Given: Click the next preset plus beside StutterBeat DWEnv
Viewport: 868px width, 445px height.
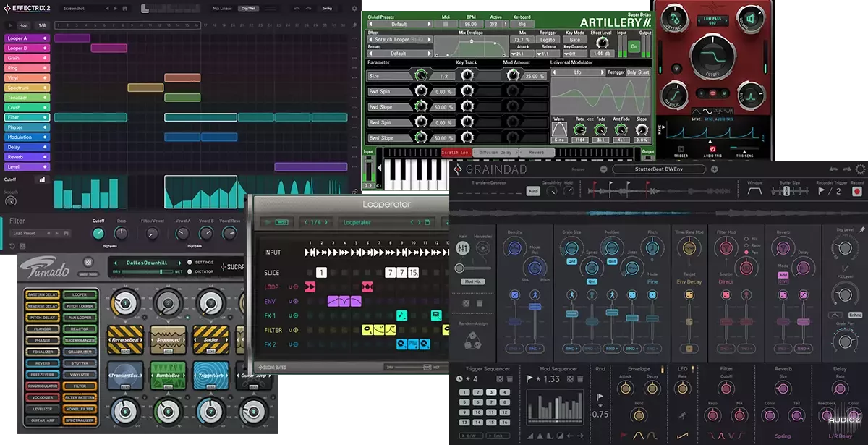Looking at the screenshot, I should (714, 169).
